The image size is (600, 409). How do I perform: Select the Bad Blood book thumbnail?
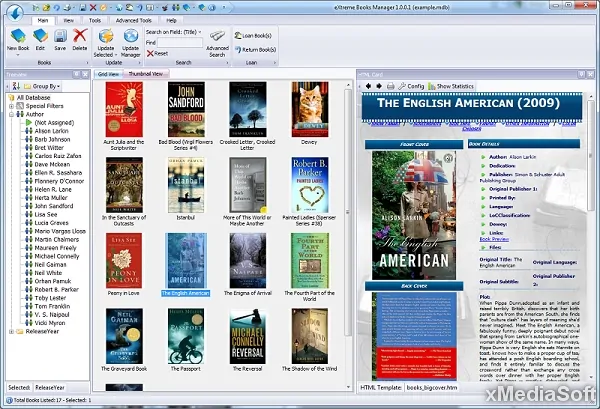pos(186,109)
